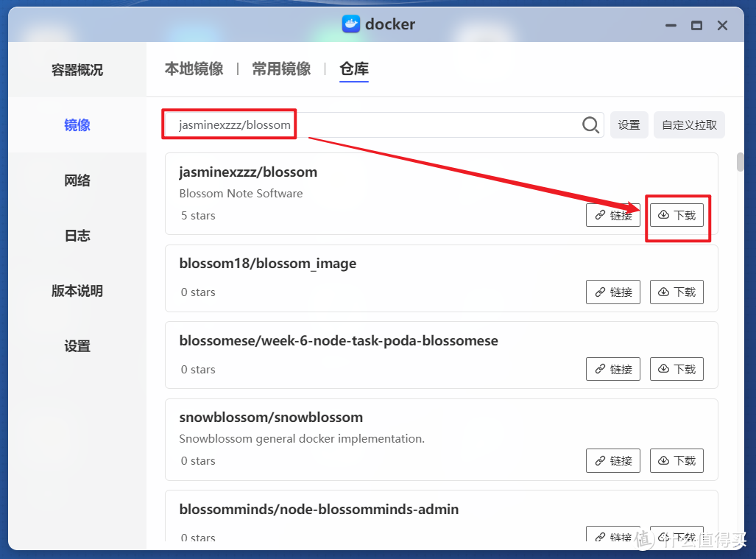Click the 设置 button beside the search bar

click(x=629, y=124)
